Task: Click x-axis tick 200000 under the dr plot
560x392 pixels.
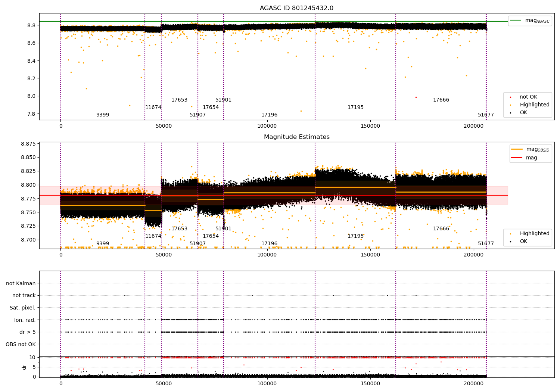Action: tap(473, 384)
